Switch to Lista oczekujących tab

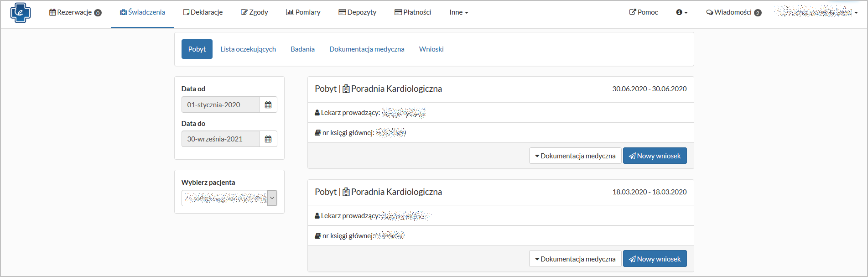point(248,49)
